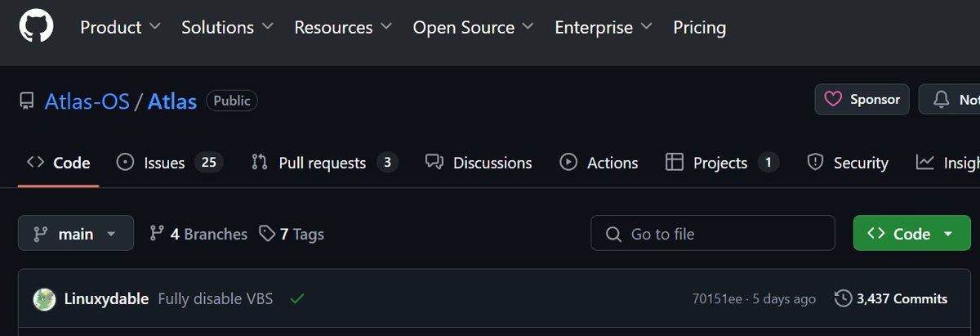Expand the Enterprise menu
The image size is (980, 336).
pyautogui.click(x=604, y=28)
